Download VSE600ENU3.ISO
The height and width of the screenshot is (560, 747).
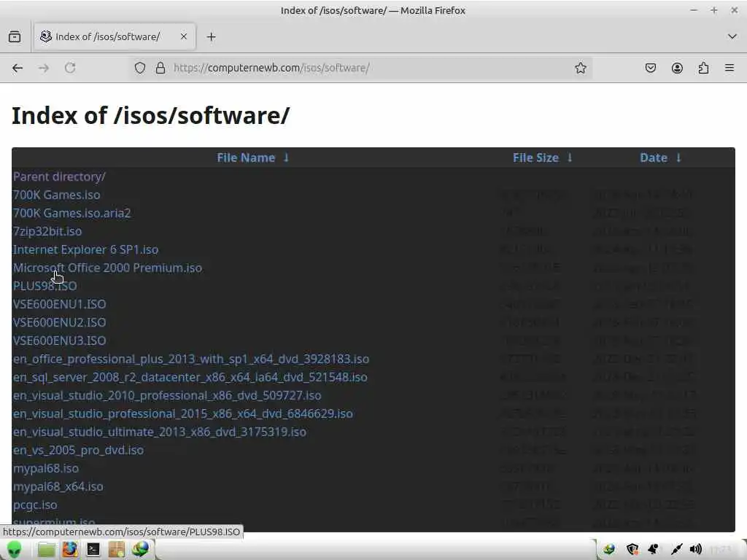tap(60, 341)
